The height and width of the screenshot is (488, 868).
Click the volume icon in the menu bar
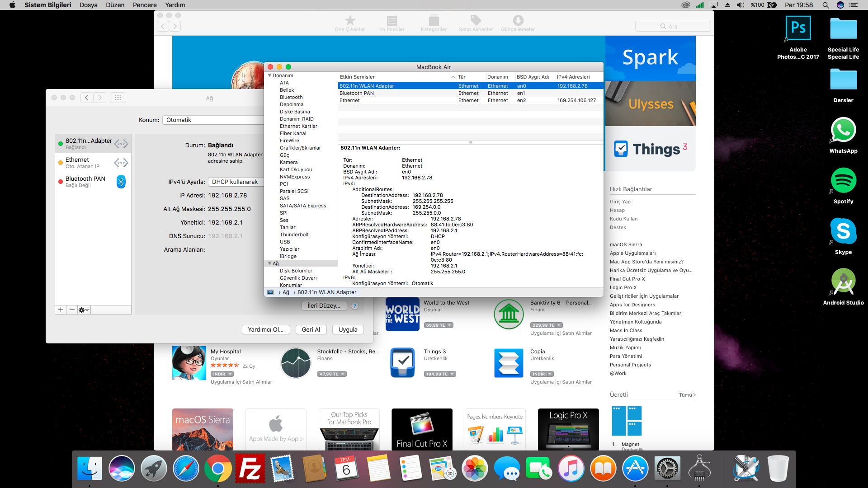[740, 5]
